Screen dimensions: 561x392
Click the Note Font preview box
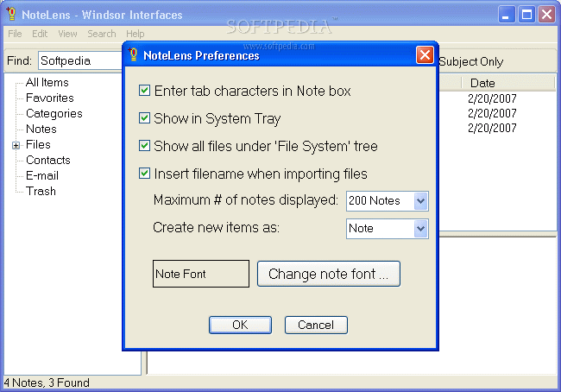pyautogui.click(x=201, y=274)
